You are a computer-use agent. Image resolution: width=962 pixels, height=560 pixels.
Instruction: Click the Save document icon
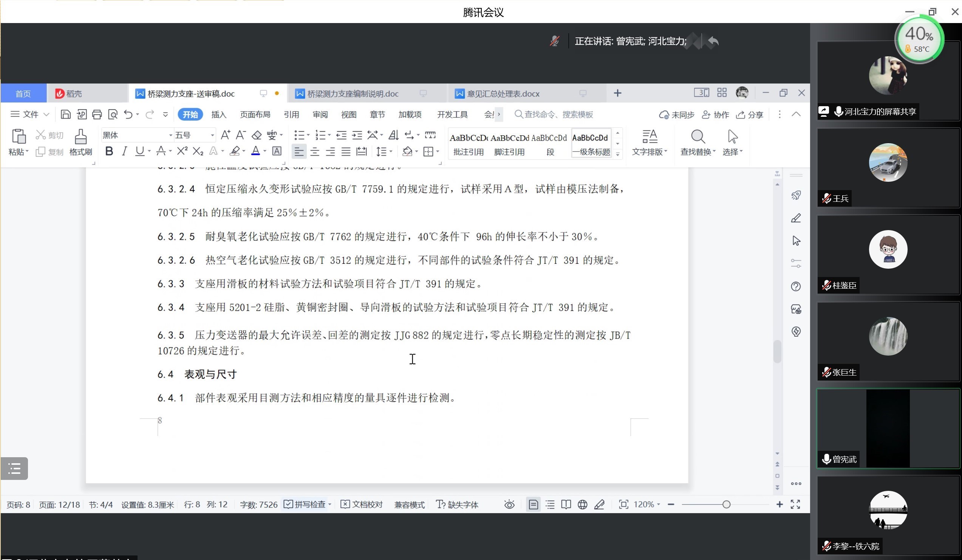(65, 114)
